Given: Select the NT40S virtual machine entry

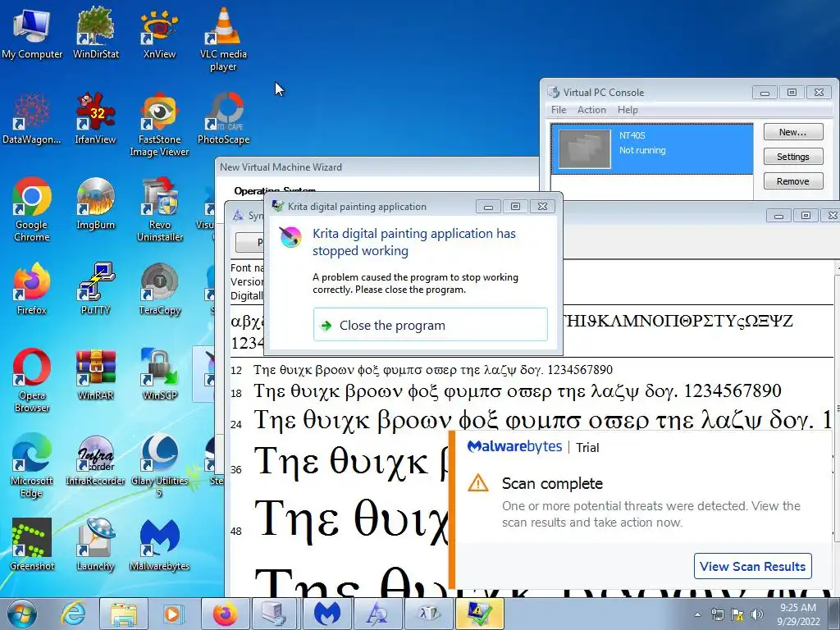Looking at the screenshot, I should click(652, 149).
